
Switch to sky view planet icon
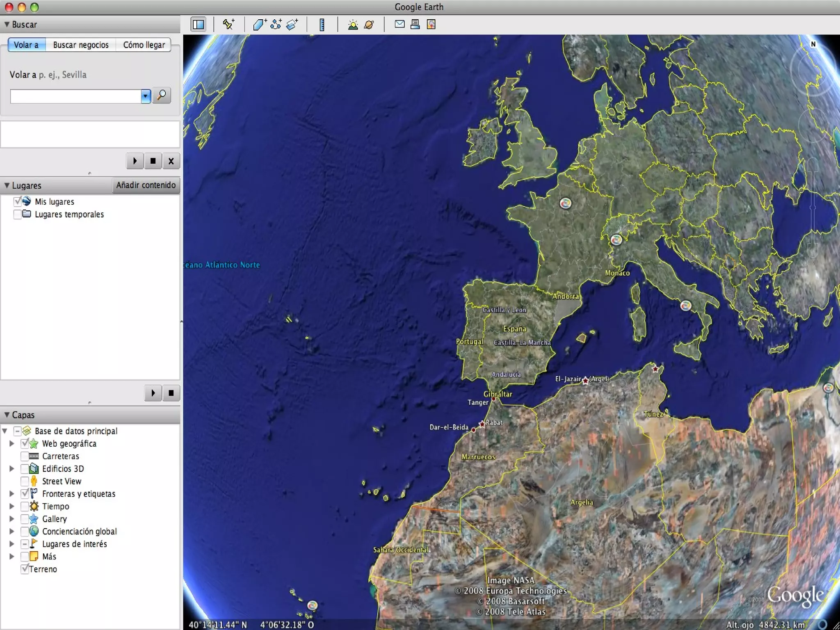click(369, 25)
